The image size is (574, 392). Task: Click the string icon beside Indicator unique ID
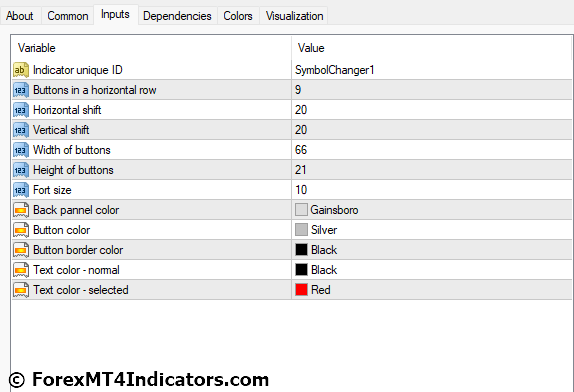point(20,70)
